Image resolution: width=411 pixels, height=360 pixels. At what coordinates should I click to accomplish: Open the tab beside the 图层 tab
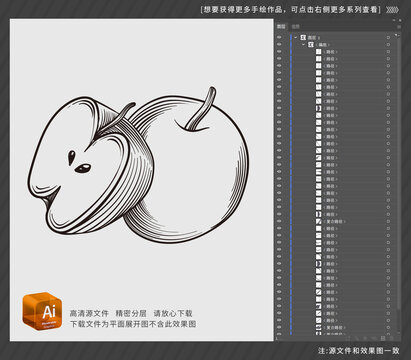point(296,26)
